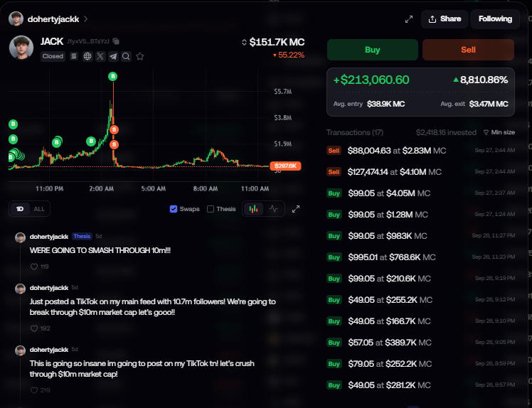Click the upper sell marker on chart
This screenshot has height=408, width=532.
[115, 129]
